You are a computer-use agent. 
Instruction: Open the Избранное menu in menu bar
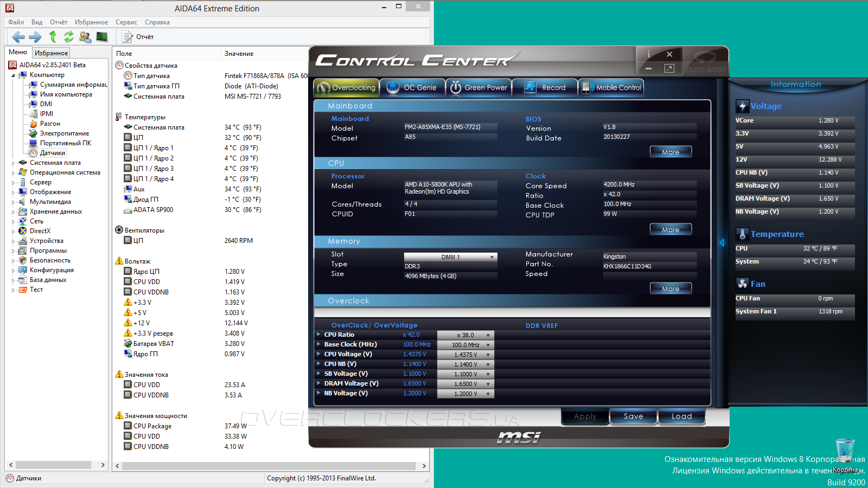click(x=91, y=22)
